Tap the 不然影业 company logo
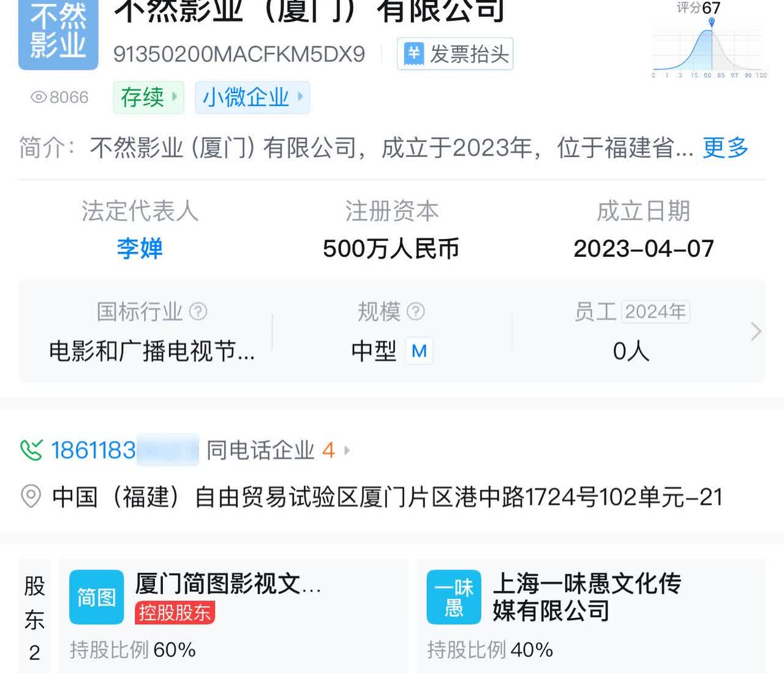 58,34
